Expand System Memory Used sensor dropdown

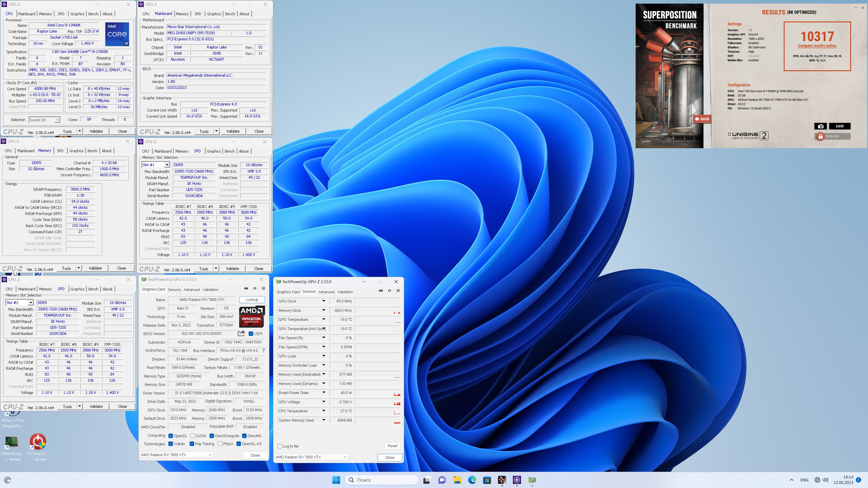click(x=323, y=420)
